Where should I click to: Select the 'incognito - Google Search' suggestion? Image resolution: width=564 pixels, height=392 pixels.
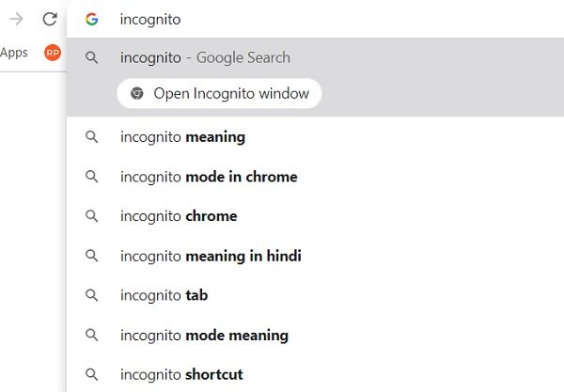[x=205, y=57]
